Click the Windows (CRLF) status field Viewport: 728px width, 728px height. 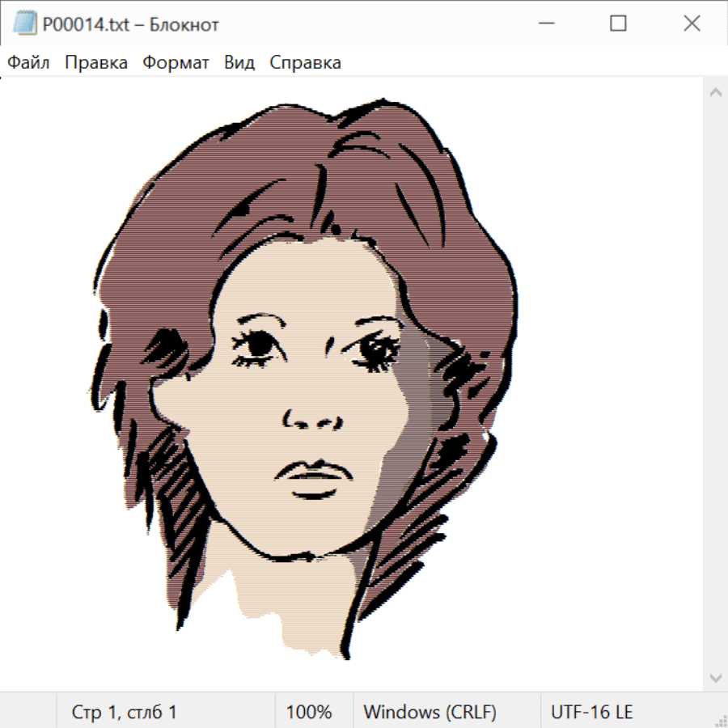pos(430,712)
